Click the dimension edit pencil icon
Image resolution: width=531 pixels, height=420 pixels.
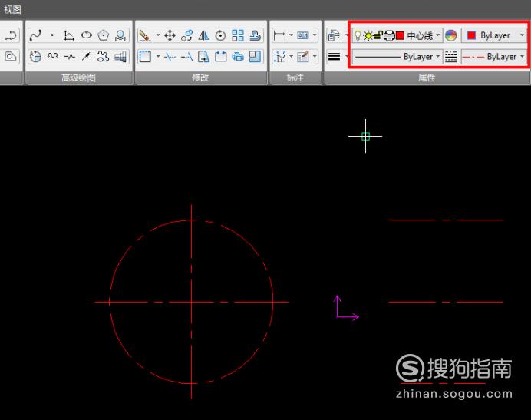click(x=303, y=56)
